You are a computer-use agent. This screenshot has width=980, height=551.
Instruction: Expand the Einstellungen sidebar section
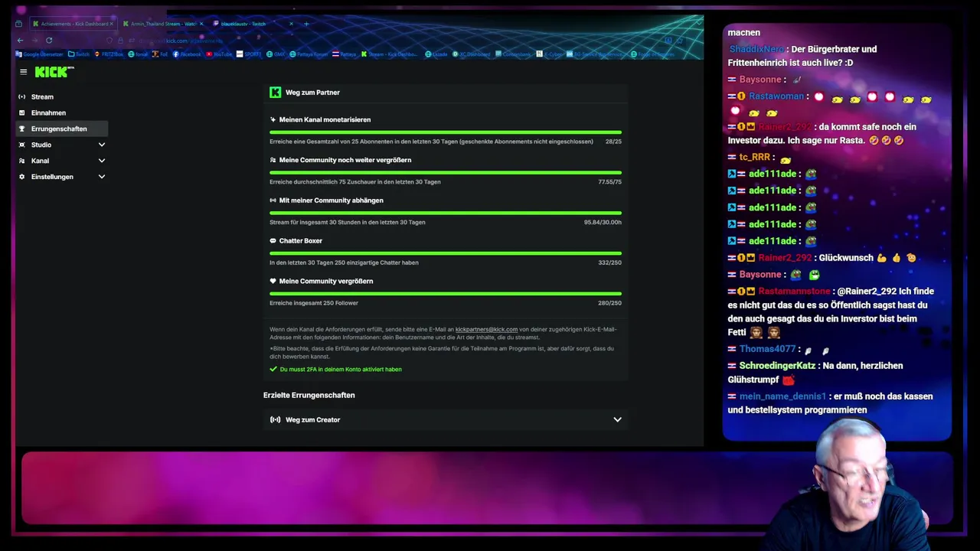pos(102,177)
